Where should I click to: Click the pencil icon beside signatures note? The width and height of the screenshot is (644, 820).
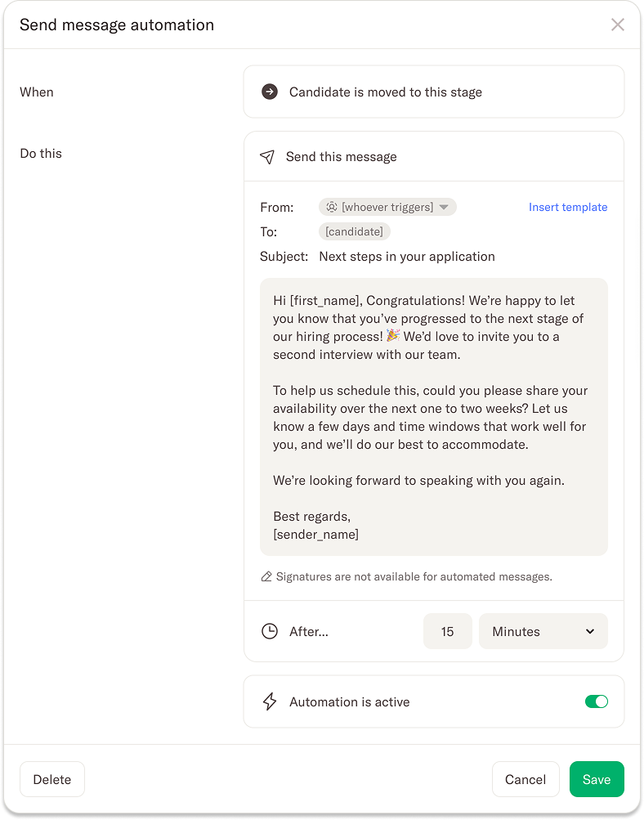[266, 577]
